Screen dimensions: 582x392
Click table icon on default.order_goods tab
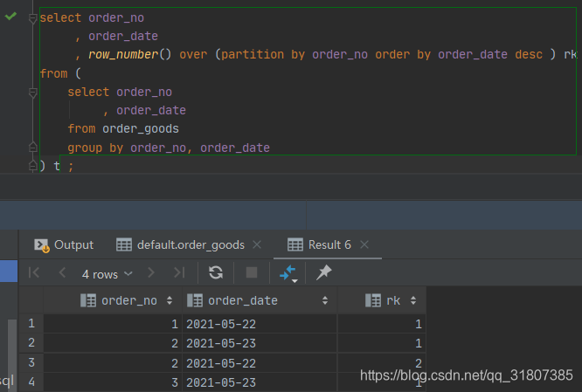[124, 244]
